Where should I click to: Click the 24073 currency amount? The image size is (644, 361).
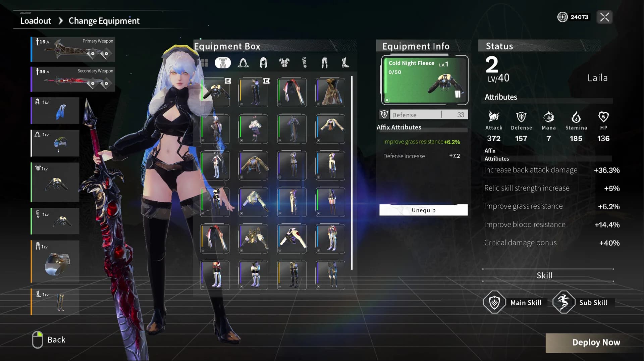click(579, 17)
